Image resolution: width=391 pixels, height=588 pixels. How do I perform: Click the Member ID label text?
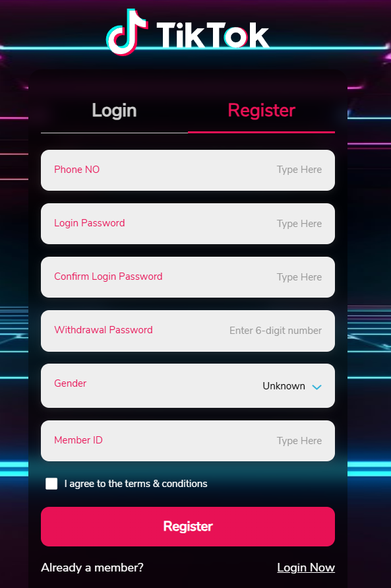point(78,440)
